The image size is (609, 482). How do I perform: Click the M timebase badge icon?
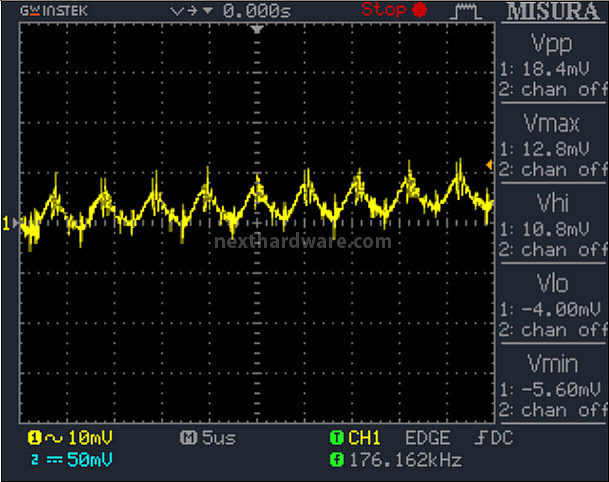tap(188, 438)
